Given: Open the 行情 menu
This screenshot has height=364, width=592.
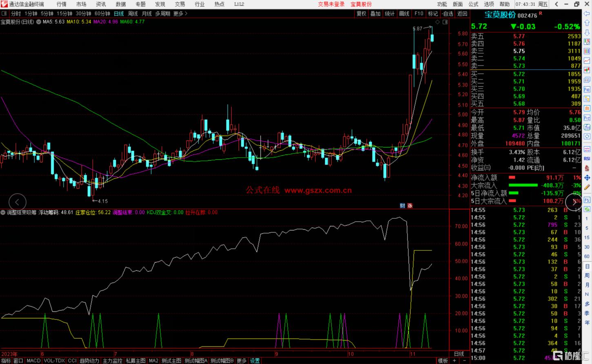Looking at the screenshot, I should 61,4.
